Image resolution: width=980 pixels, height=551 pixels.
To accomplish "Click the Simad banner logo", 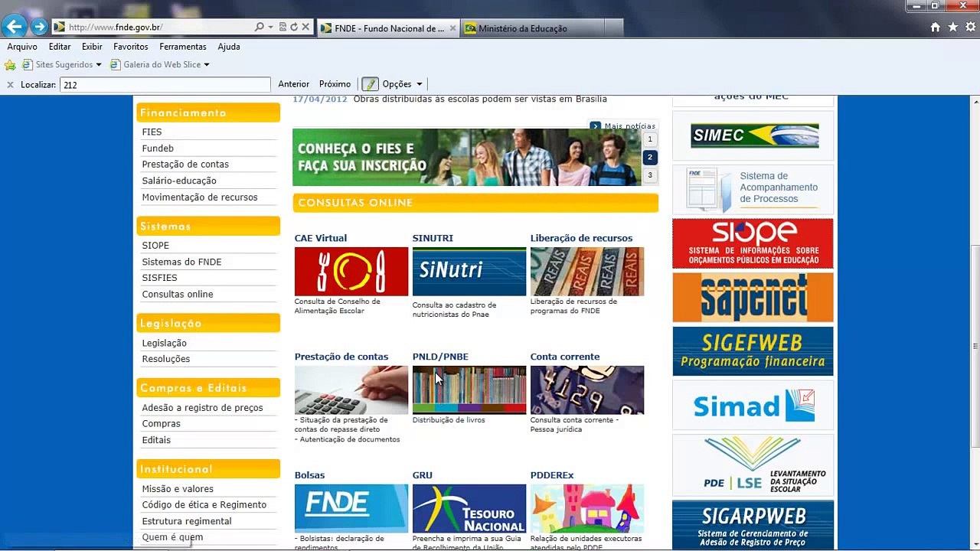I will pyautogui.click(x=753, y=406).
